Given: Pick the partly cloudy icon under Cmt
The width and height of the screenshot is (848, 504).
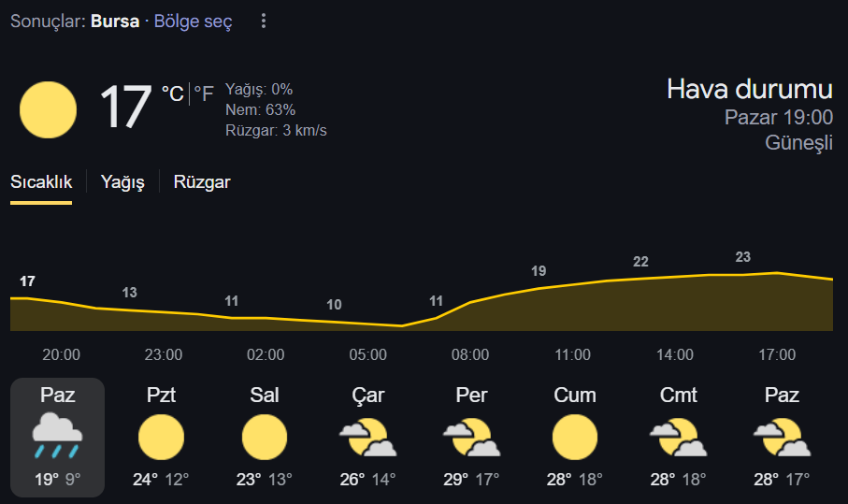Looking at the screenshot, I should (678, 437).
